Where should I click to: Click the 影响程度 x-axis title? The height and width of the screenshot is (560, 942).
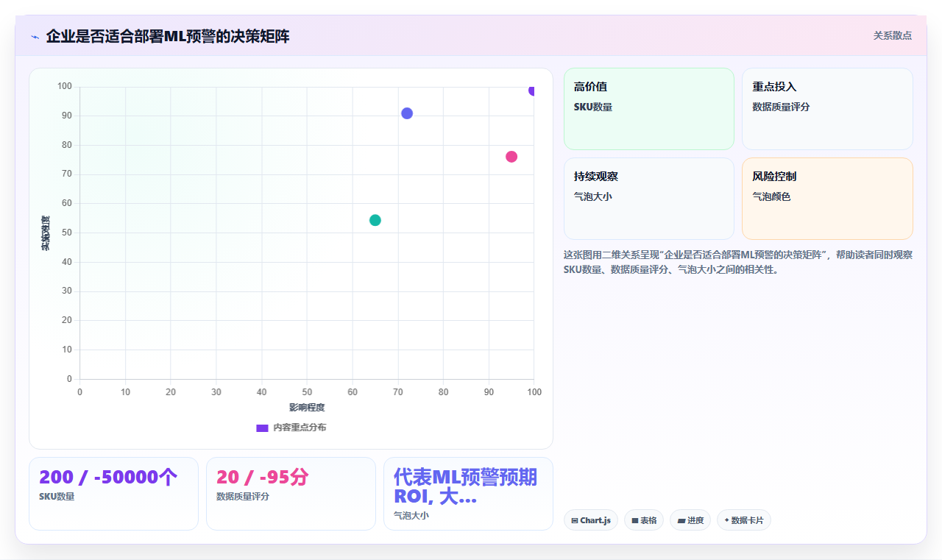pos(307,407)
